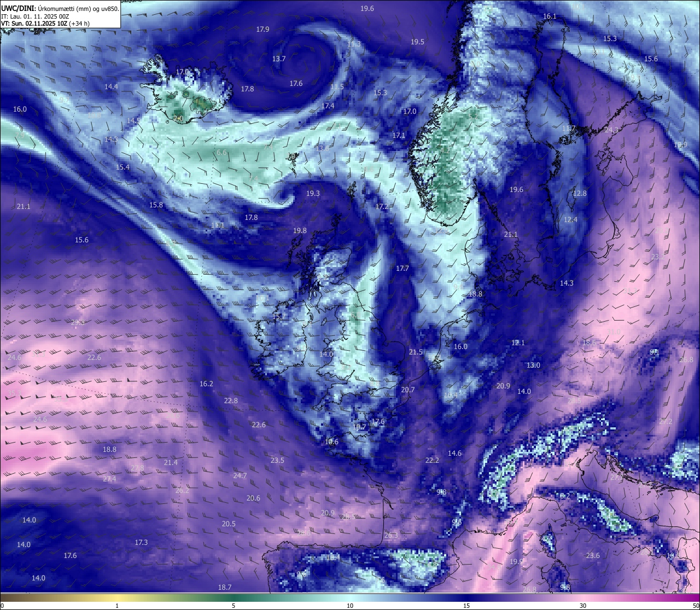This screenshot has height=610, width=700.
Task: Click the 22.2 value label
Action: point(432,461)
